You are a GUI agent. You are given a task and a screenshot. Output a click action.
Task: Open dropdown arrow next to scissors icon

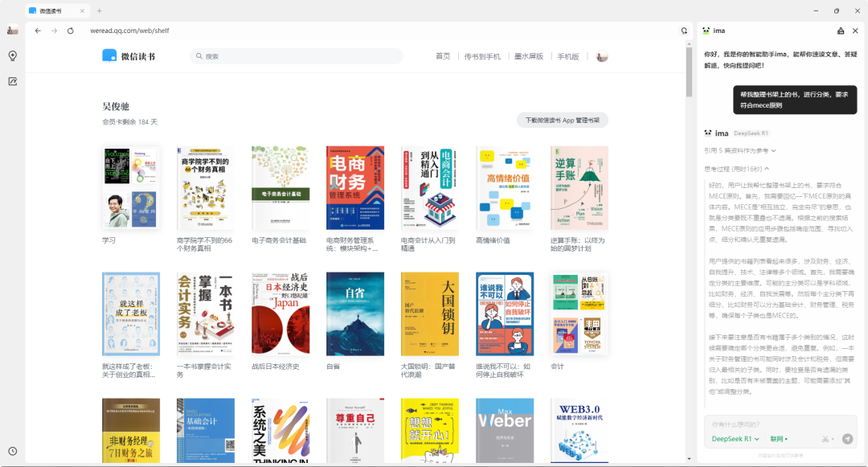coord(832,440)
